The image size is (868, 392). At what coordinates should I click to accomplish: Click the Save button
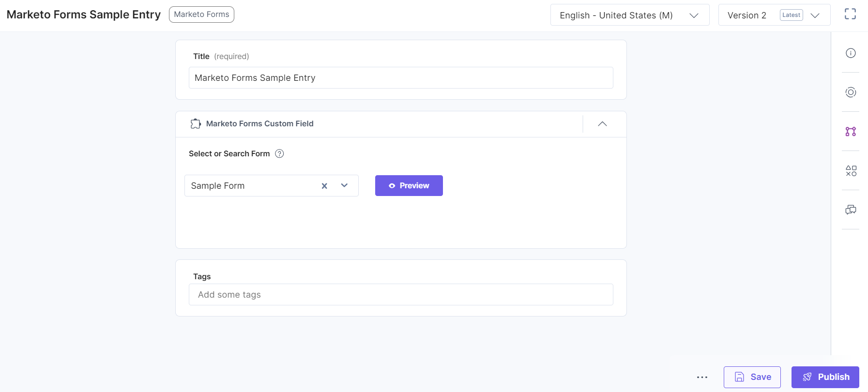[752, 377]
